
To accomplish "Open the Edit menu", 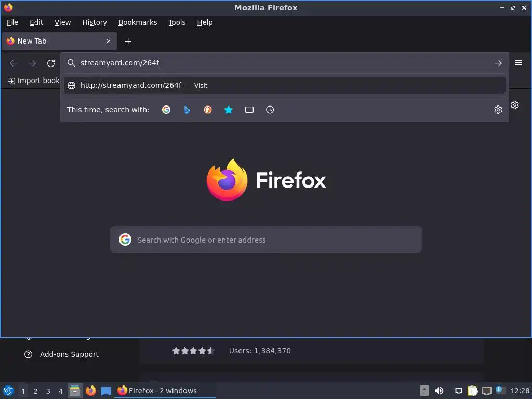I will tap(36, 22).
